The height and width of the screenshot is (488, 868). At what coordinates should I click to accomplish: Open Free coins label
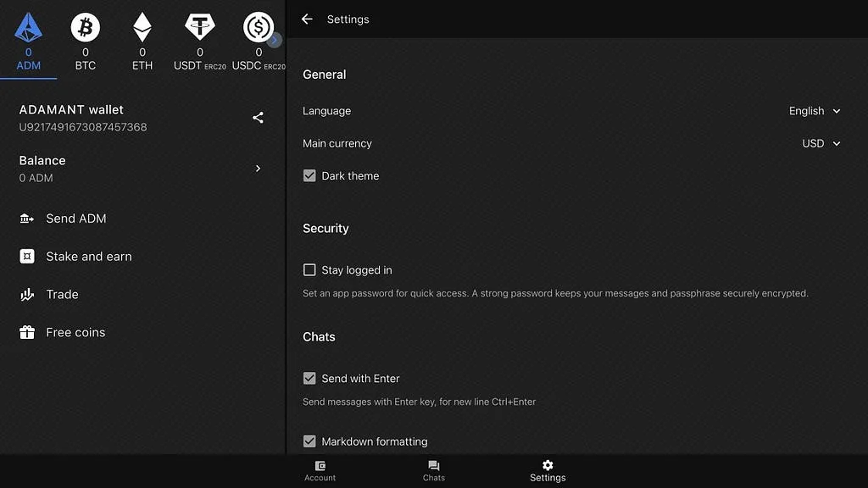[75, 332]
